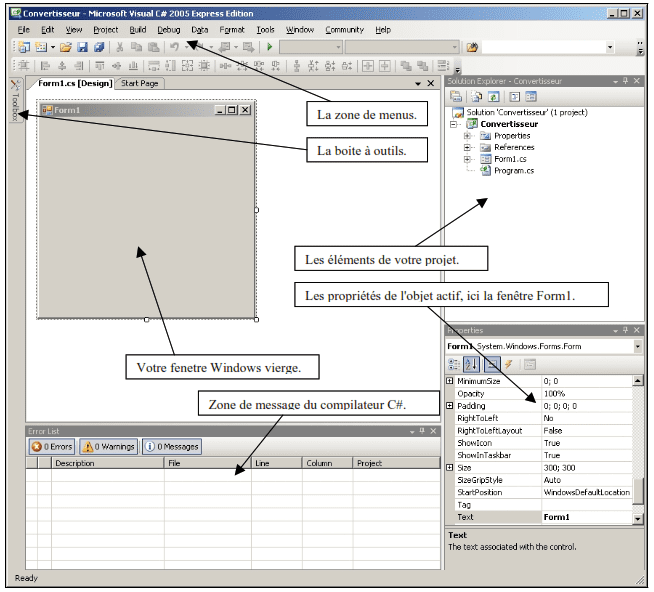
Task: Click Refresh icon in Solution Explorer
Action: coord(493,97)
